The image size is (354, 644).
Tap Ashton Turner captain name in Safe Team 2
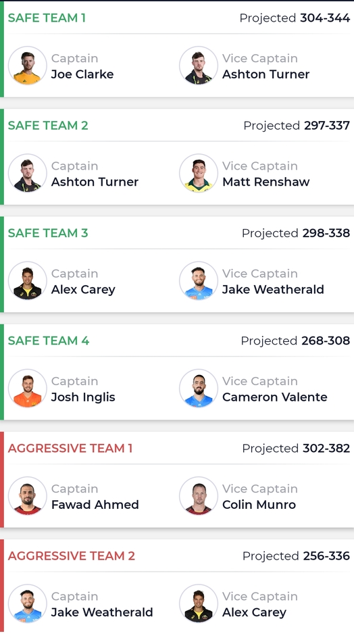pos(95,182)
